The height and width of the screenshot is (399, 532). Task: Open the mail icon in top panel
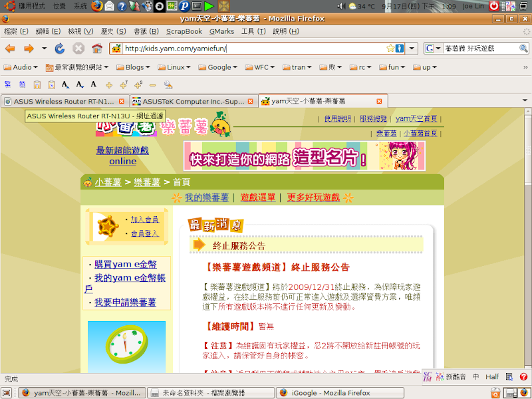coord(109,6)
